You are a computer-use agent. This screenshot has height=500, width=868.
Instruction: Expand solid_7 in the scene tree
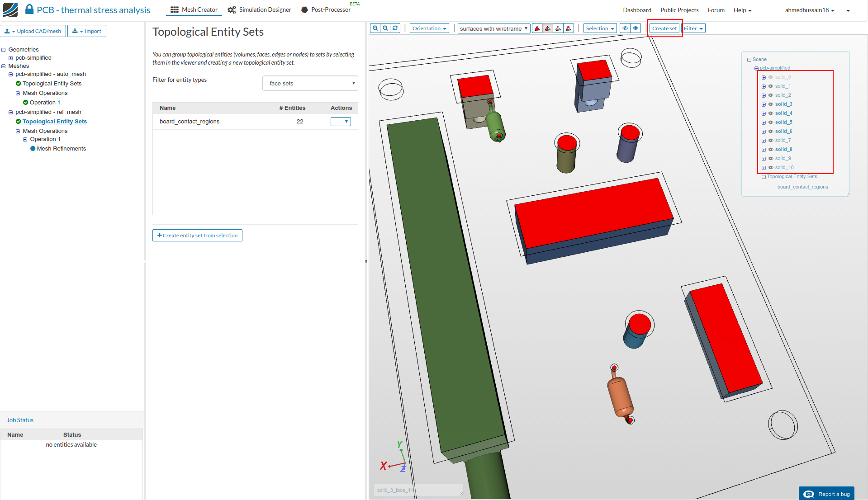point(764,141)
